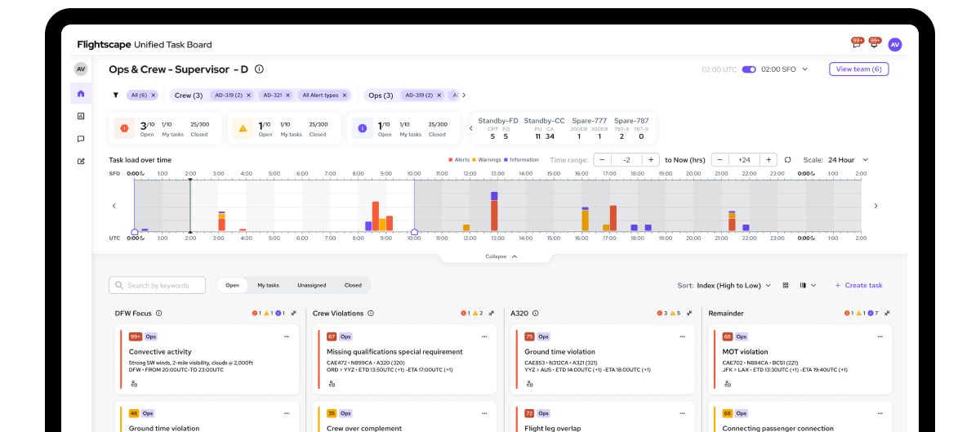
Task: Collapse the DFW Focus column icon
Action: pos(293,313)
